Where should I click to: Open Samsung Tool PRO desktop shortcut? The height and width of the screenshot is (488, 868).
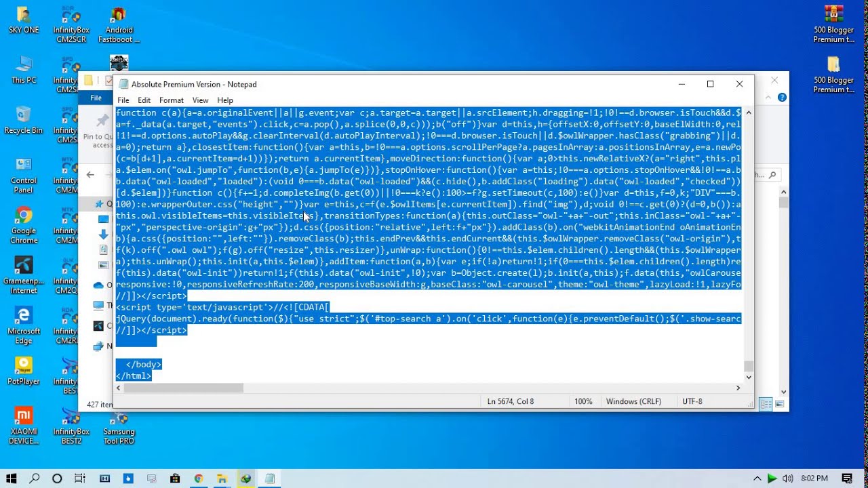click(119, 426)
